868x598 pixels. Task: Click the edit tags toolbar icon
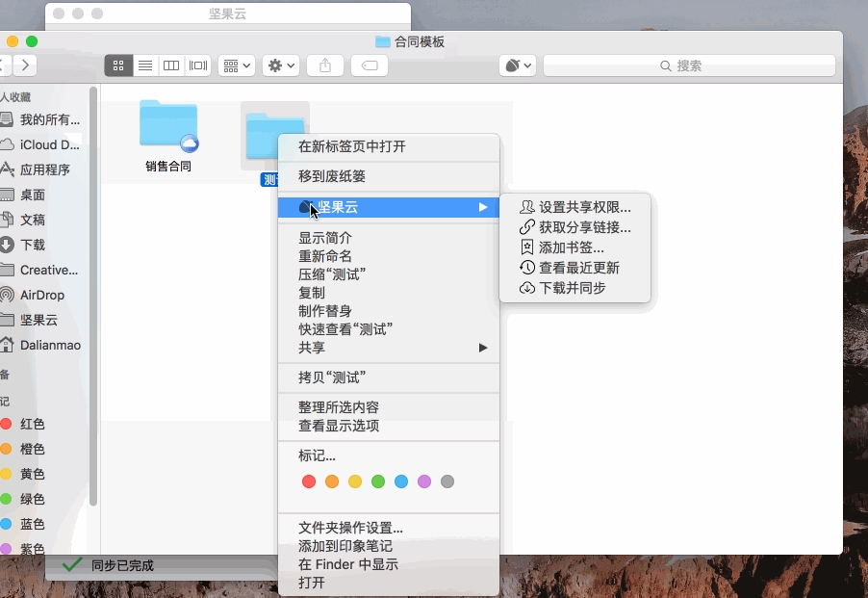click(370, 65)
